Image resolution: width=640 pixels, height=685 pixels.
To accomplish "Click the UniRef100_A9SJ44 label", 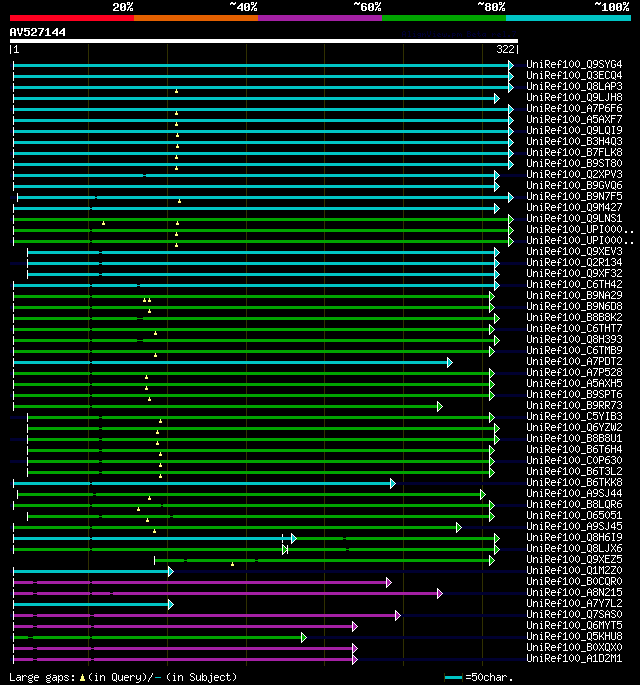I will pyautogui.click(x=574, y=493).
